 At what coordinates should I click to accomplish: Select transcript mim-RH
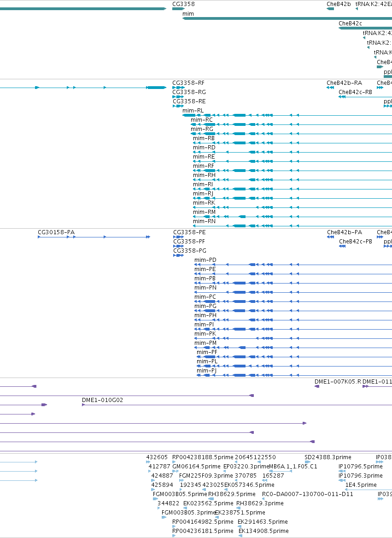pyautogui.click(x=204, y=176)
